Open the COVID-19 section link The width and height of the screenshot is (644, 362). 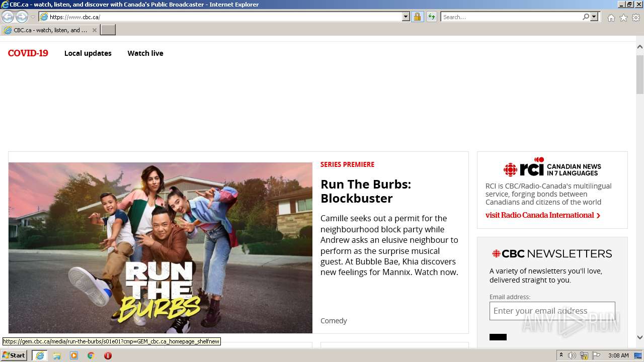coord(28,53)
